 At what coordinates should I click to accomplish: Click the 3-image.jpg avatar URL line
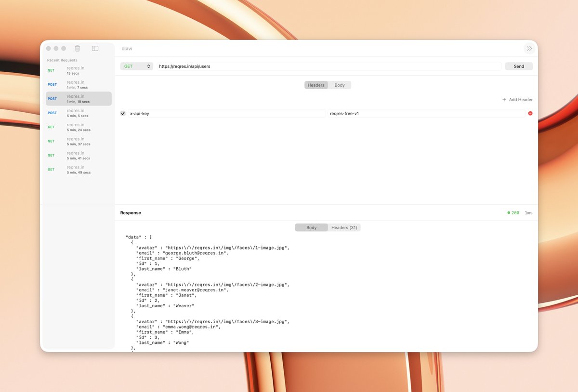pyautogui.click(x=213, y=321)
